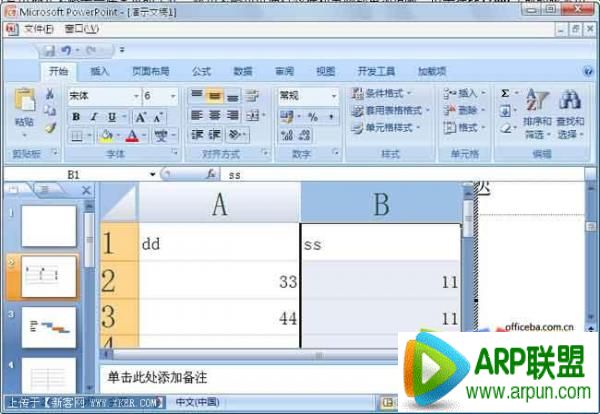The width and height of the screenshot is (600, 414).
Task: Open Sort and Filter (排序和筛选)
Action: tap(537, 113)
